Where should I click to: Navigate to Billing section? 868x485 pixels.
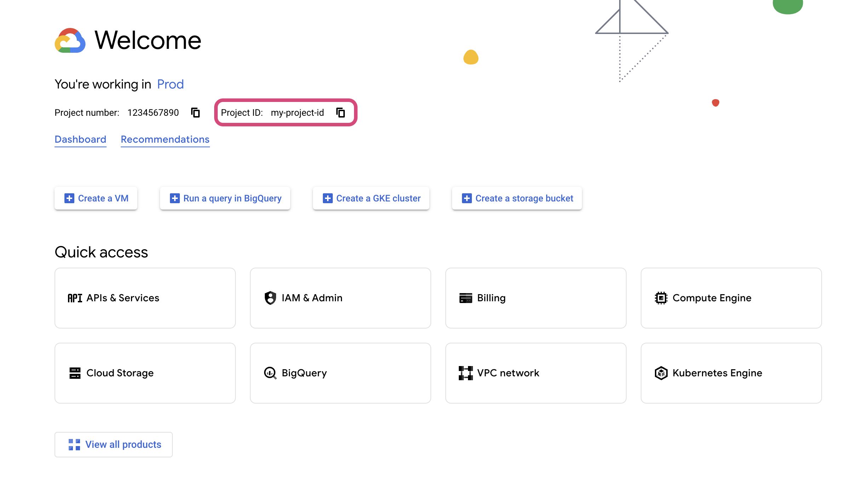(535, 298)
